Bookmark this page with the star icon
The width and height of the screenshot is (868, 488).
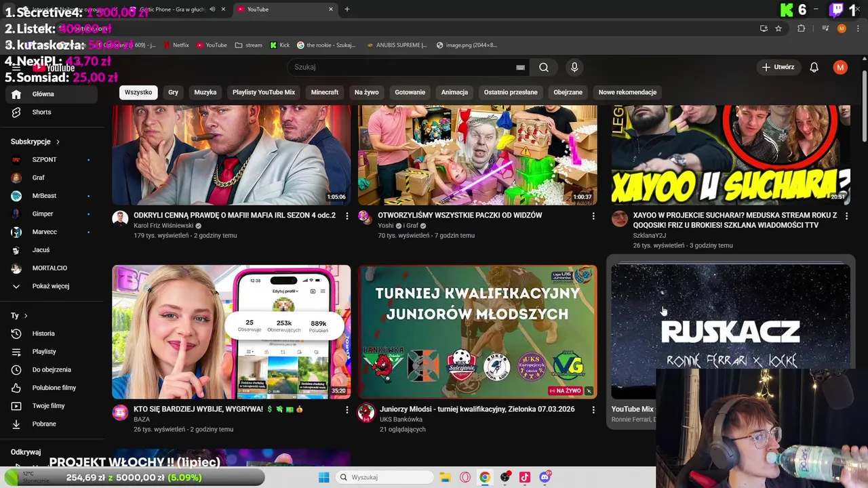pyautogui.click(x=778, y=28)
